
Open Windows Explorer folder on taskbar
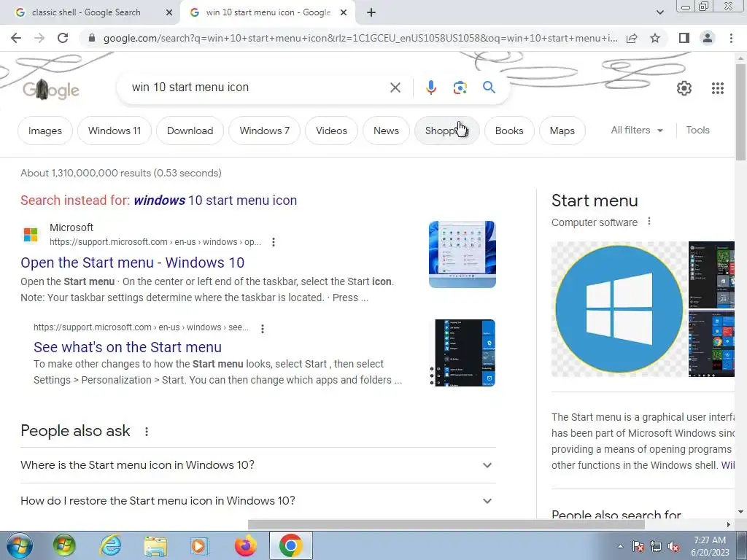[155, 546]
